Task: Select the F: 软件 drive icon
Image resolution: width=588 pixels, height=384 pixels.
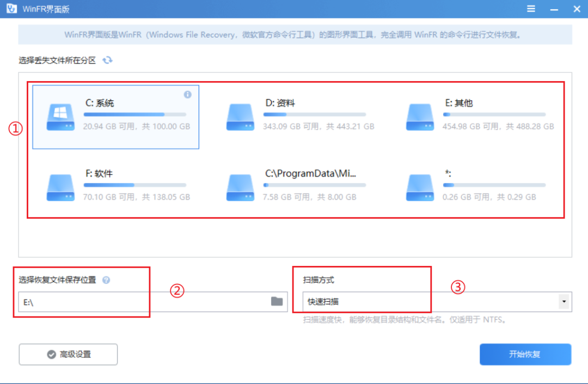Action: click(60, 188)
